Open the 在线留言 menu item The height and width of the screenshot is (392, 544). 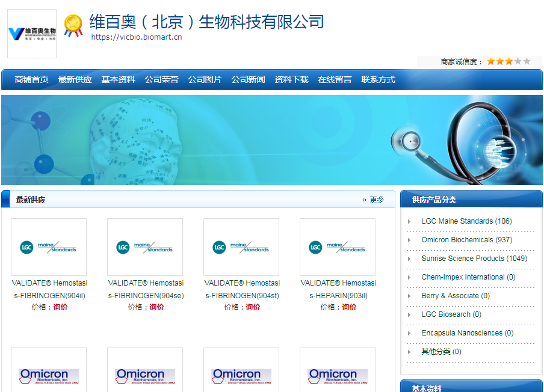coord(335,79)
